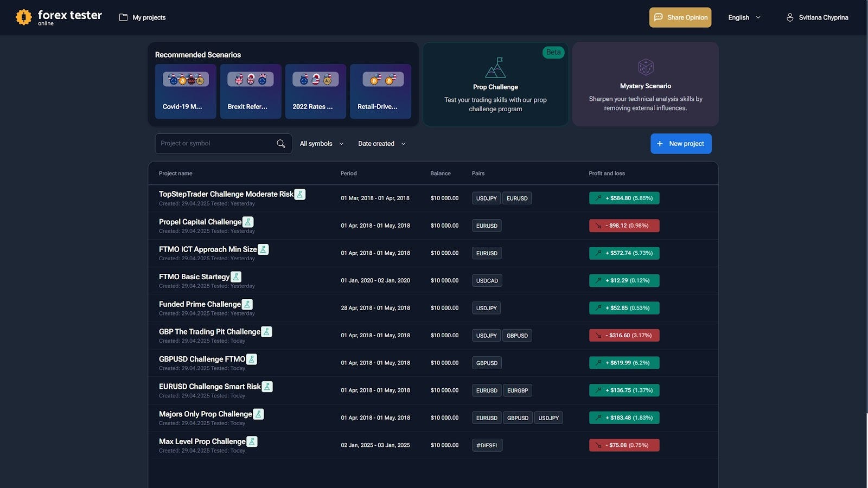This screenshot has width=868, height=488.
Task: Click the Period column header
Action: pos(348,174)
